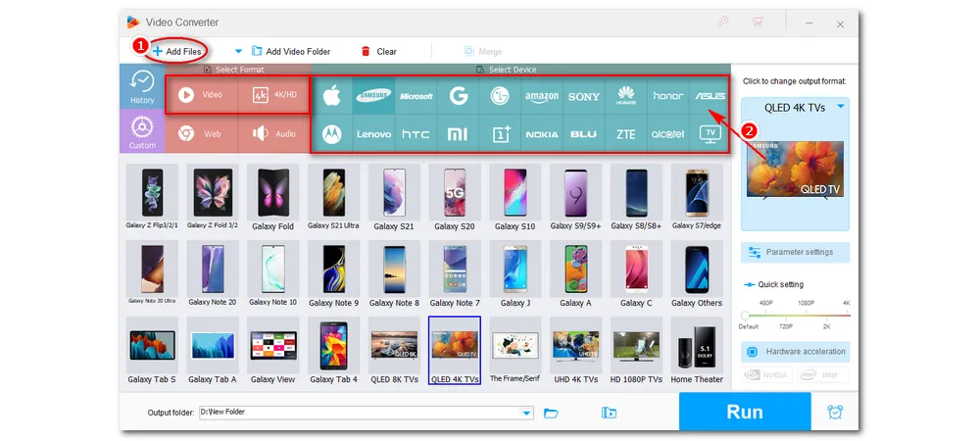Choose the Home Theater profile
Image resolution: width=980 pixels, height=441 pixels.
coord(697,351)
